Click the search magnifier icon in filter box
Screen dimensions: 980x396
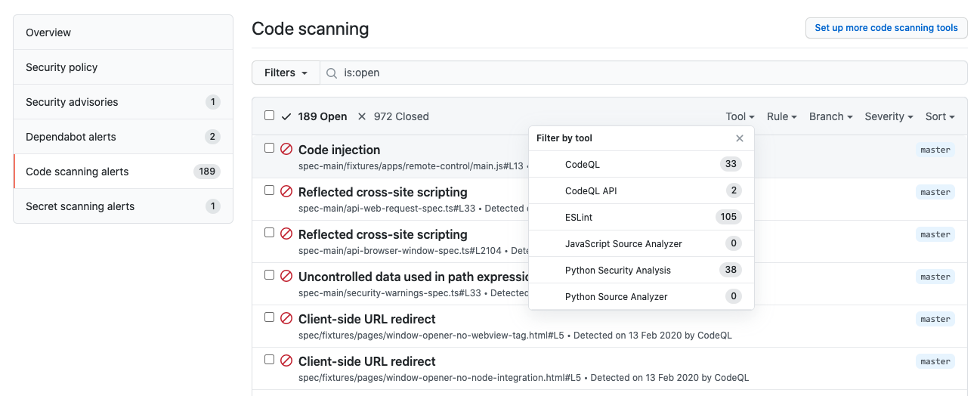click(332, 73)
